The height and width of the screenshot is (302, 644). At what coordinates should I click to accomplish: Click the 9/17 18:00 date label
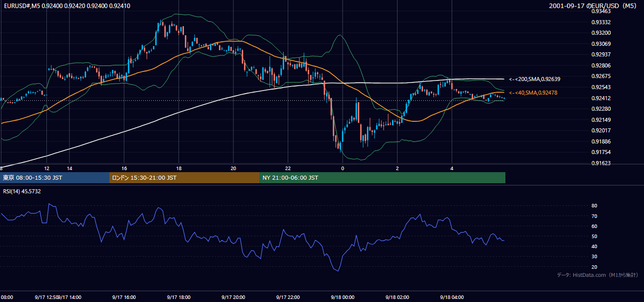(179, 297)
